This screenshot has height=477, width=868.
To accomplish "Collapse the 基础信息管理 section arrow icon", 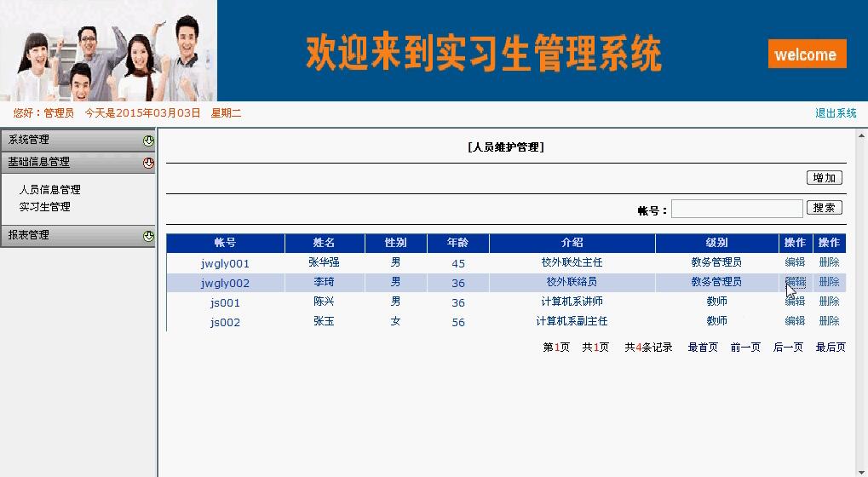I will 148,163.
